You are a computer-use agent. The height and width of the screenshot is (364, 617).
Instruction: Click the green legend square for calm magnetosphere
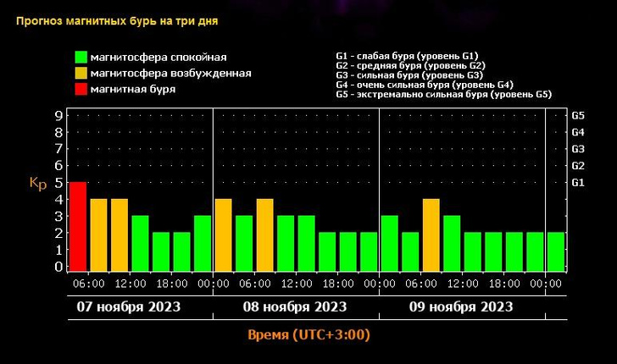(81, 58)
